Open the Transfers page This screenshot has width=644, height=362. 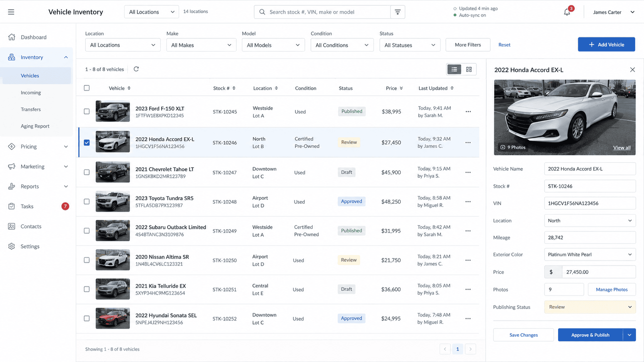[31, 110]
